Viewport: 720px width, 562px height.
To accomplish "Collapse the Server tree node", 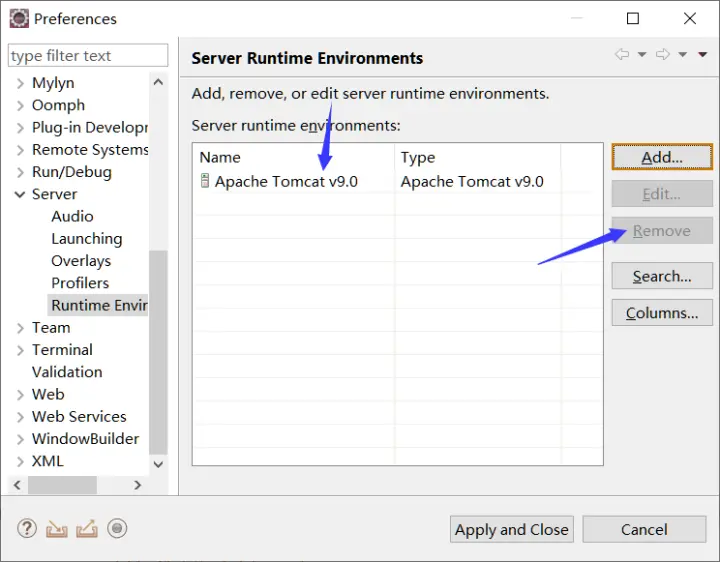I will pyautogui.click(x=20, y=194).
